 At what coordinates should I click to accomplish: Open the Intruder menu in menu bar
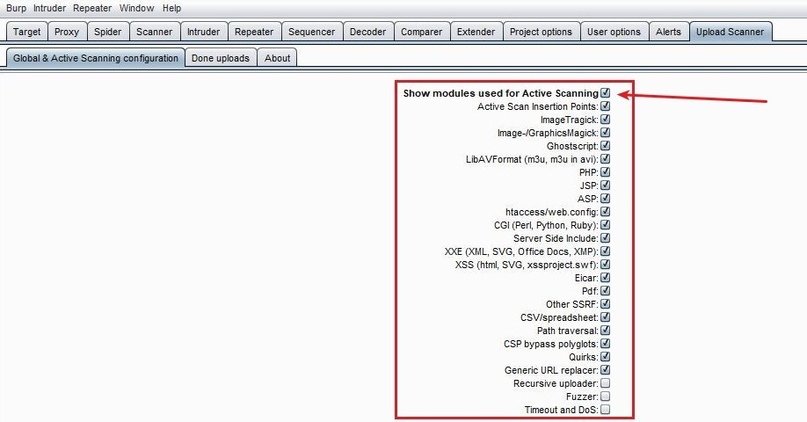pyautogui.click(x=49, y=8)
